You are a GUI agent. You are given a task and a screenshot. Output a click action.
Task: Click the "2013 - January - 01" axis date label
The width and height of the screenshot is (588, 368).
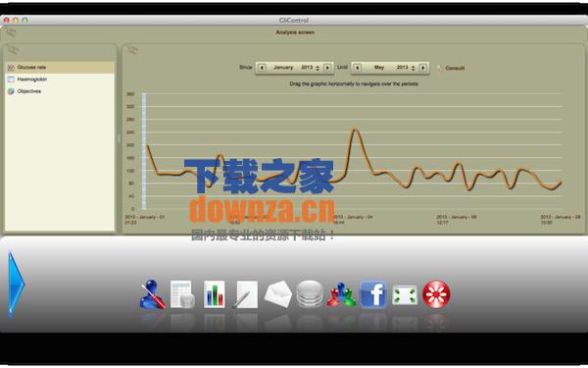(144, 220)
